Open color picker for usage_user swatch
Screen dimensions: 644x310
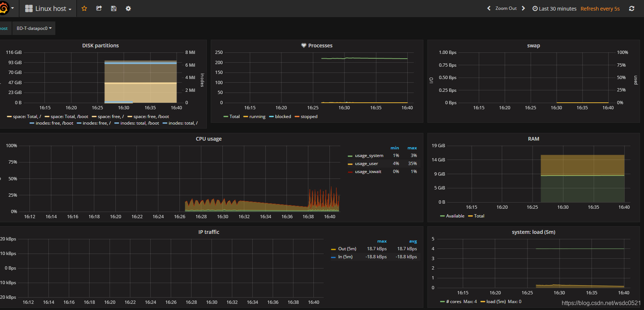click(x=350, y=164)
